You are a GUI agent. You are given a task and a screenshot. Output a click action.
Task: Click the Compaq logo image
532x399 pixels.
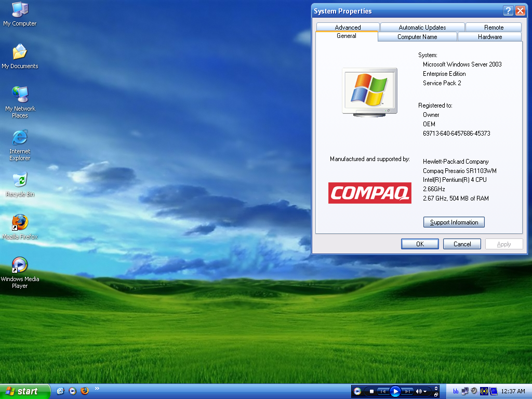370,193
